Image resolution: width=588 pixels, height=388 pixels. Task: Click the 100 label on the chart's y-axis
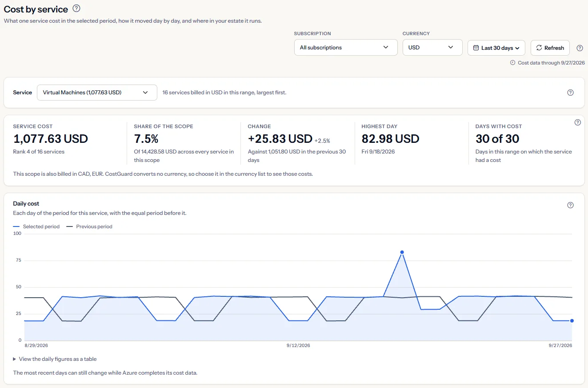point(17,234)
